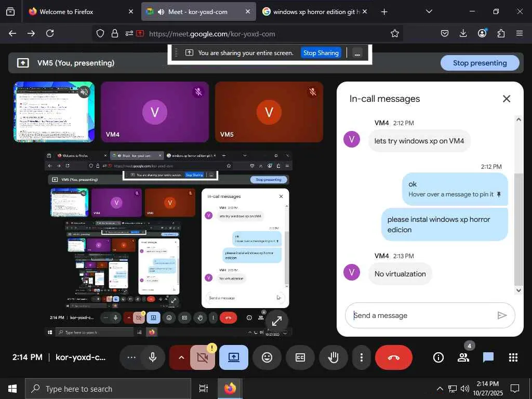Go forward to next page
This screenshot has width=532, height=399.
31,33
